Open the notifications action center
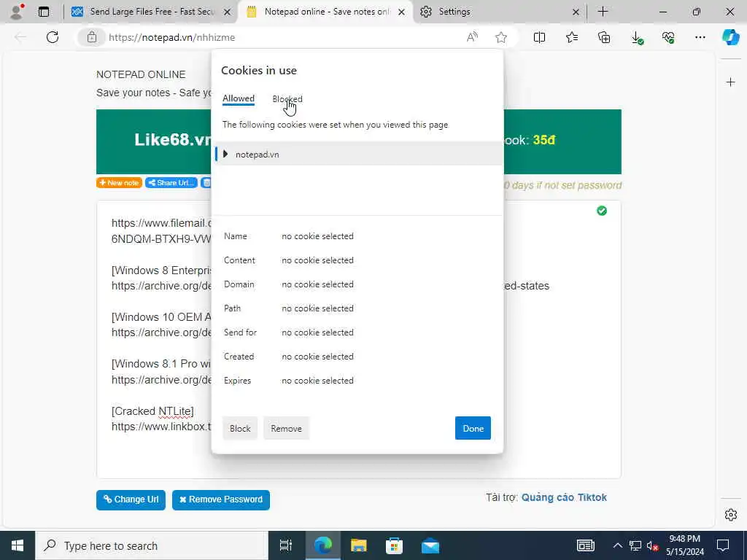Viewport: 747px width, 560px height. pyautogui.click(x=723, y=545)
